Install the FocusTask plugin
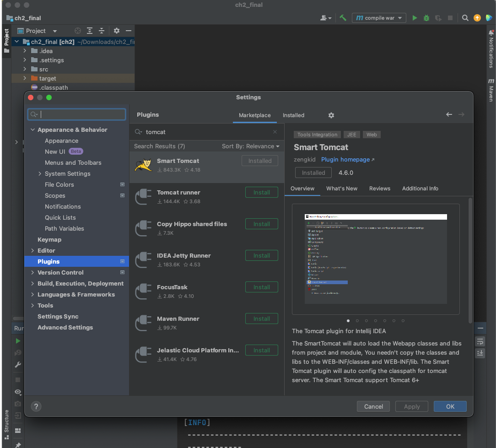 262,287
